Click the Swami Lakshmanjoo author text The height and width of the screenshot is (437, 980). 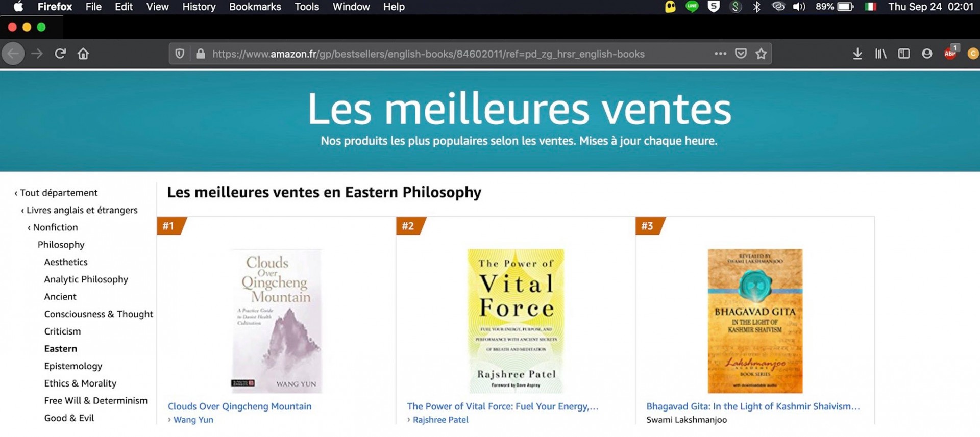click(687, 420)
